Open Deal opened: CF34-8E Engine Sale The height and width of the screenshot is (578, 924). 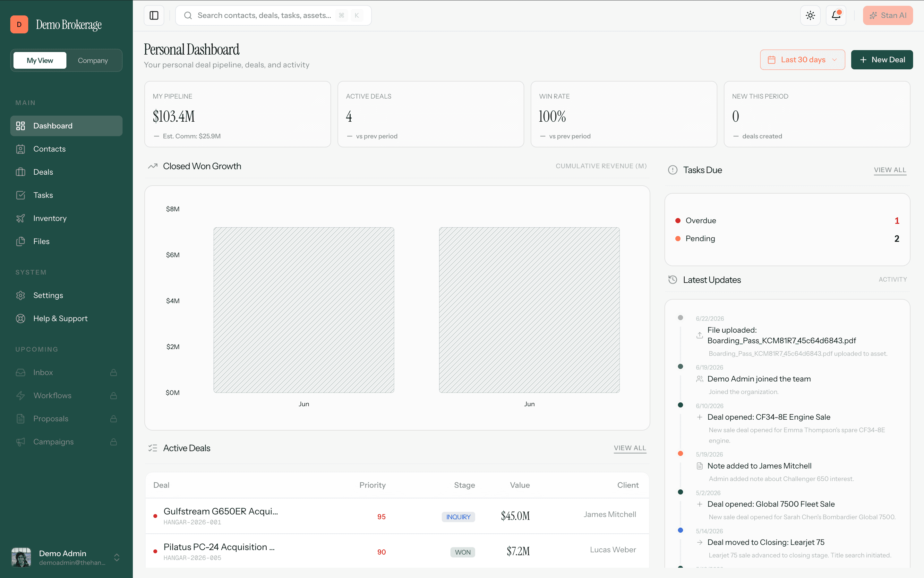click(769, 417)
